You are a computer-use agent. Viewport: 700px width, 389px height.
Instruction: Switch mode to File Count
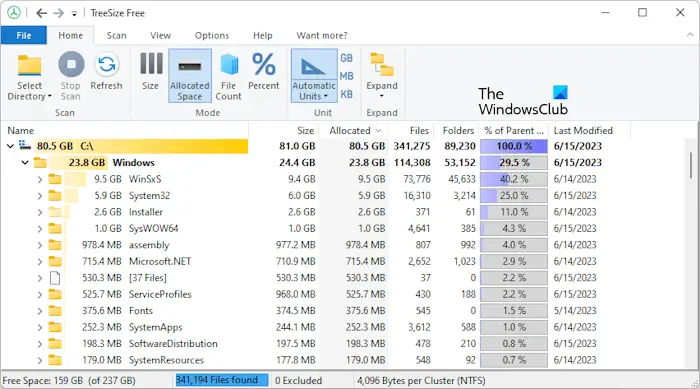(229, 77)
